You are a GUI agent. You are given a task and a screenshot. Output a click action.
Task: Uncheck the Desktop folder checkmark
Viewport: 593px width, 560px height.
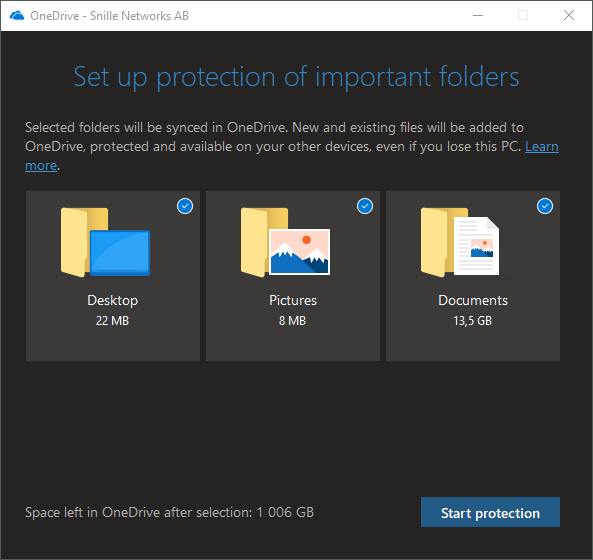185,206
